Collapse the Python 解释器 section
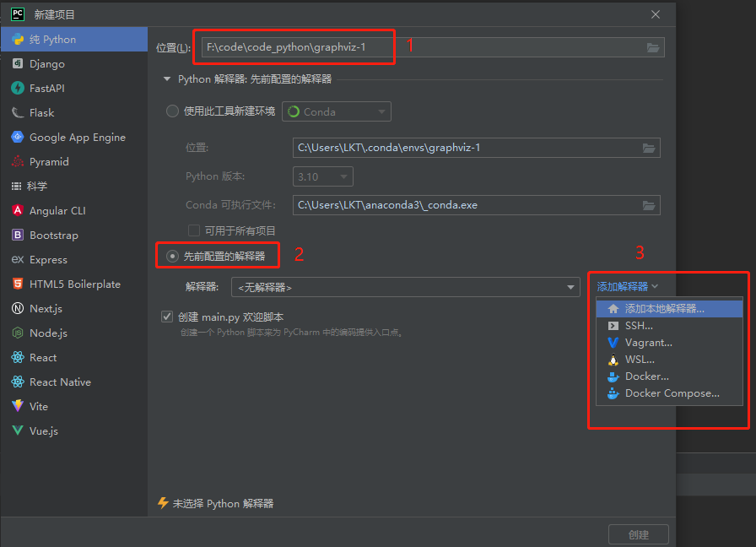Image resolution: width=756 pixels, height=547 pixels. 167,79
